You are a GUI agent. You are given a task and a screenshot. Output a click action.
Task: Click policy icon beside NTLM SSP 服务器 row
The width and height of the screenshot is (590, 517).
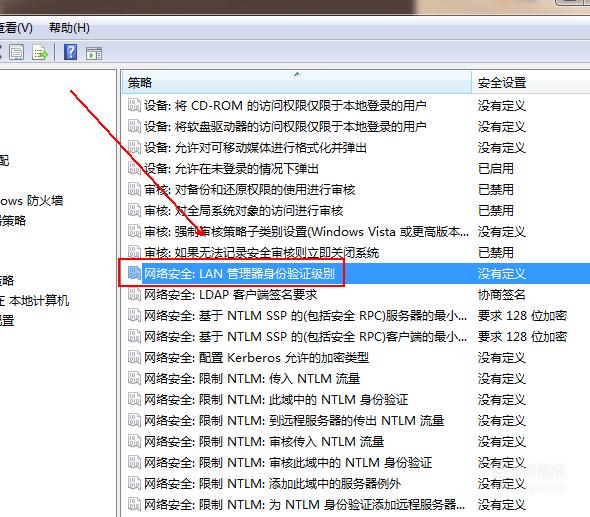pyautogui.click(x=134, y=315)
